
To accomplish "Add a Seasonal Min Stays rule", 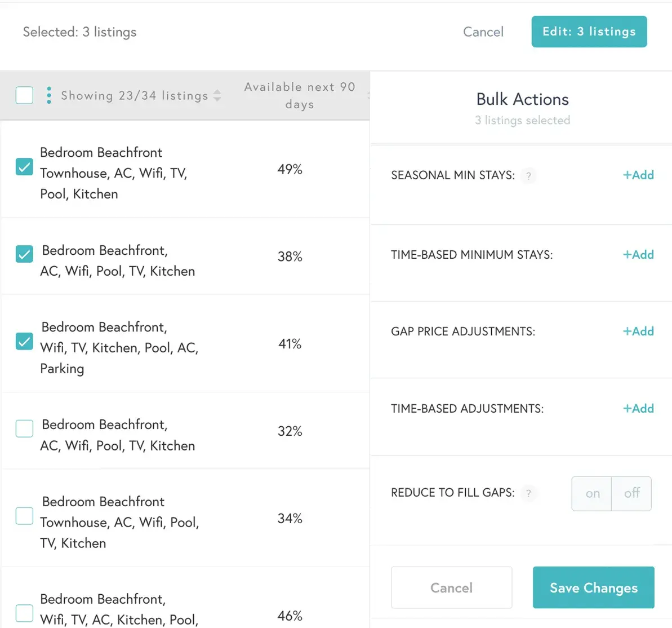I will click(x=638, y=175).
